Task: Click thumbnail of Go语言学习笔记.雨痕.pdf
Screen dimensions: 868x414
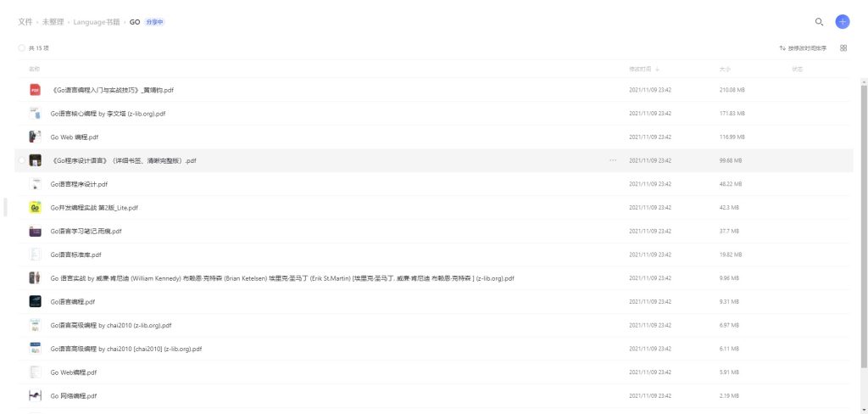Action: 35,231
